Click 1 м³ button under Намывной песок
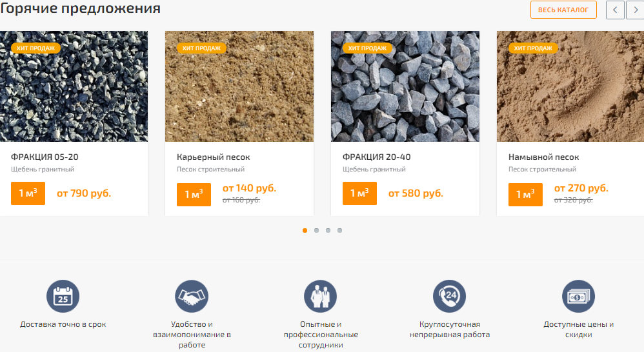Viewport: 644px width, 352px height. (525, 195)
